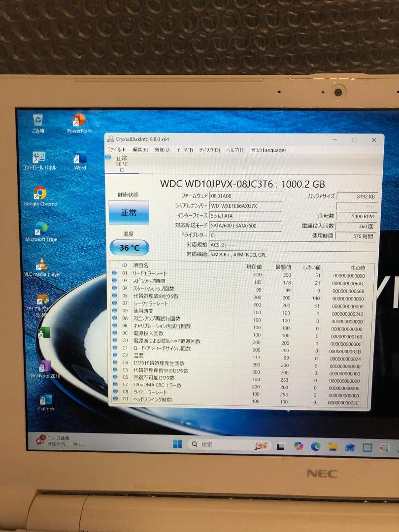Open the 機能(U) menu
The height and width of the screenshot is (532, 399).
tap(163, 150)
